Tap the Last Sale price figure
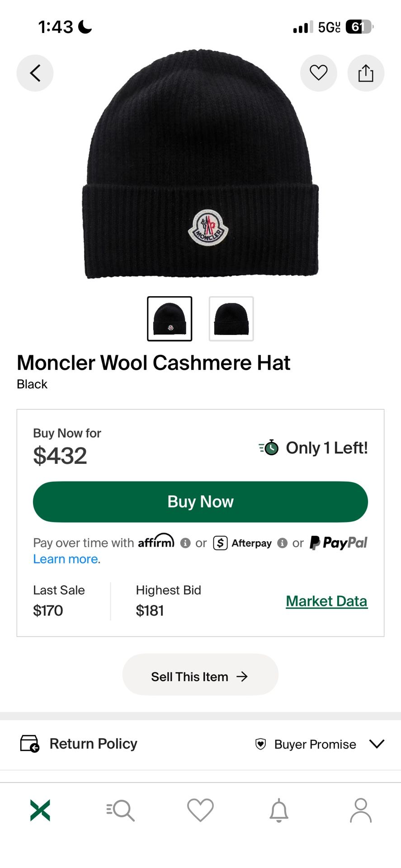401x868 pixels. click(47, 610)
